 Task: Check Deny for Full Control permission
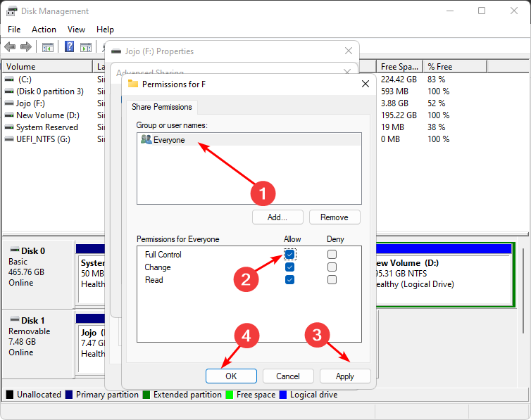(332, 254)
